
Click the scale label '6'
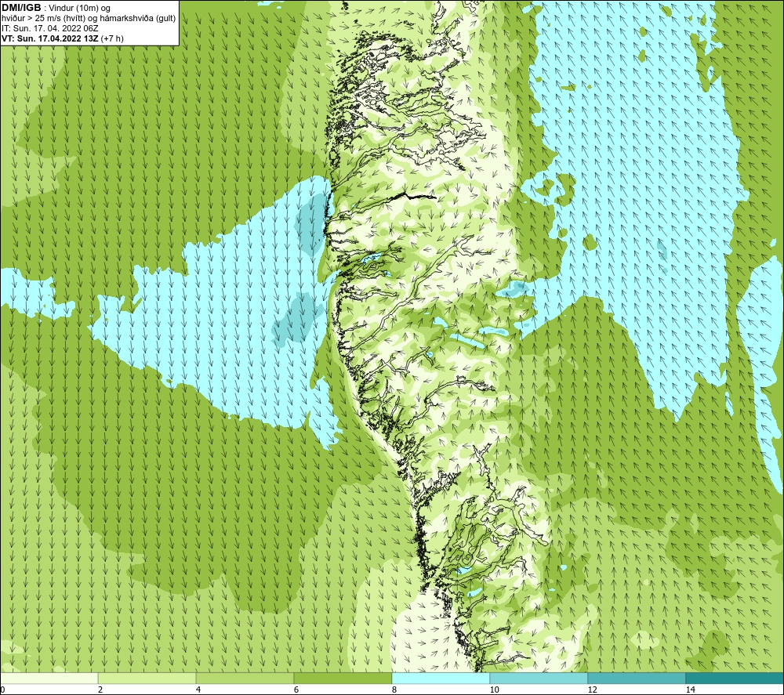pos(296,690)
